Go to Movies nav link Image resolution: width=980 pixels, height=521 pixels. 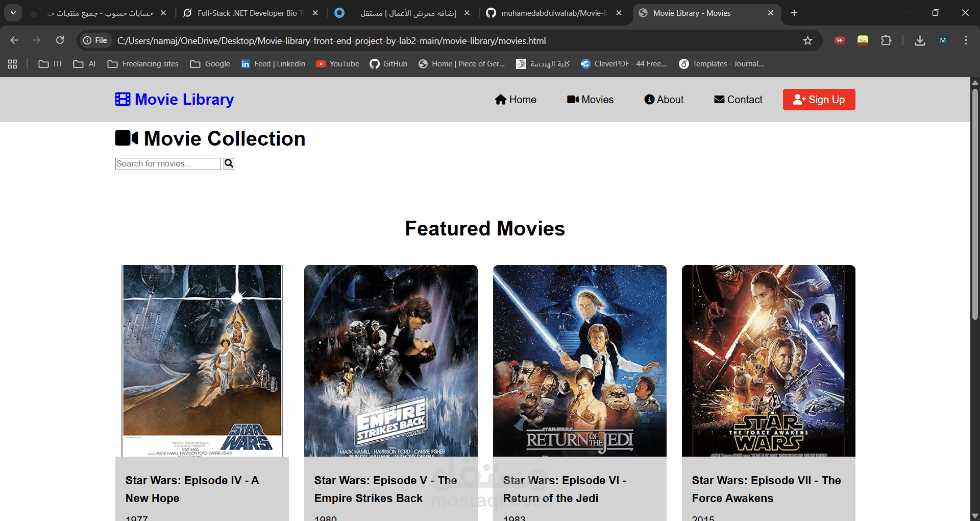coord(590,100)
